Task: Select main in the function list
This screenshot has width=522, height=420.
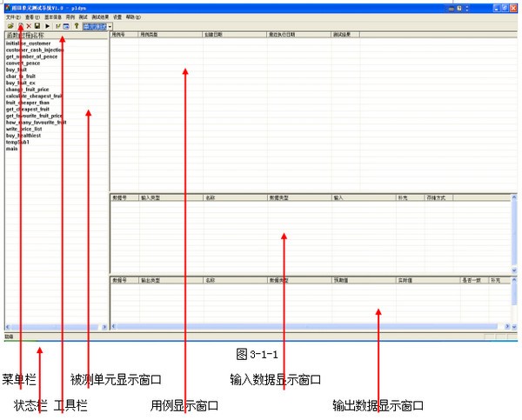Action: point(11,149)
